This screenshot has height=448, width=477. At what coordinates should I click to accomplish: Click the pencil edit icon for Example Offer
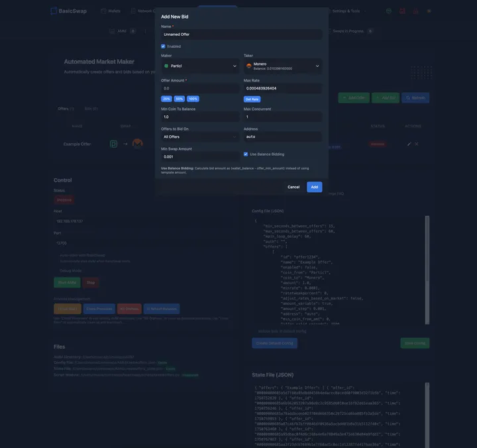click(x=409, y=144)
